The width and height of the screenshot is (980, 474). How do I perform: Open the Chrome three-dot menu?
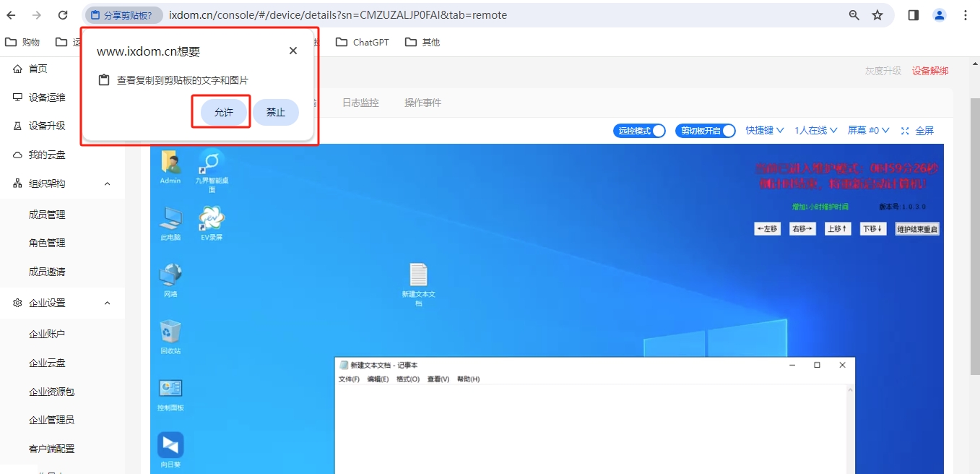(x=966, y=15)
